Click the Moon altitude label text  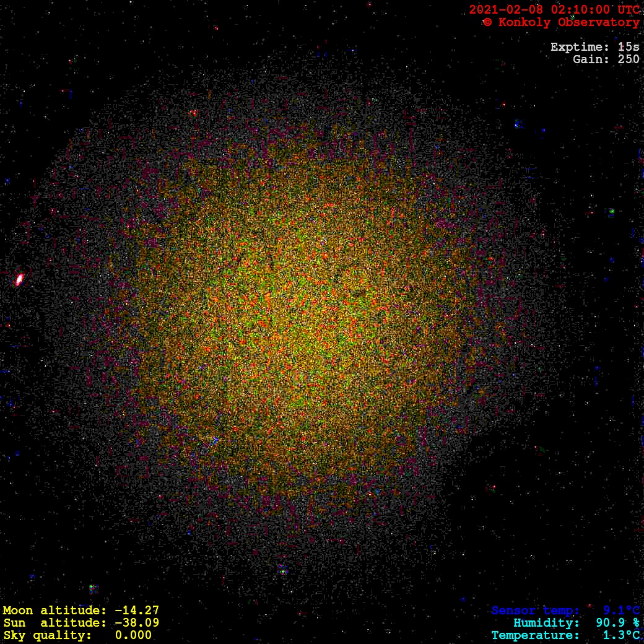pos(56,611)
